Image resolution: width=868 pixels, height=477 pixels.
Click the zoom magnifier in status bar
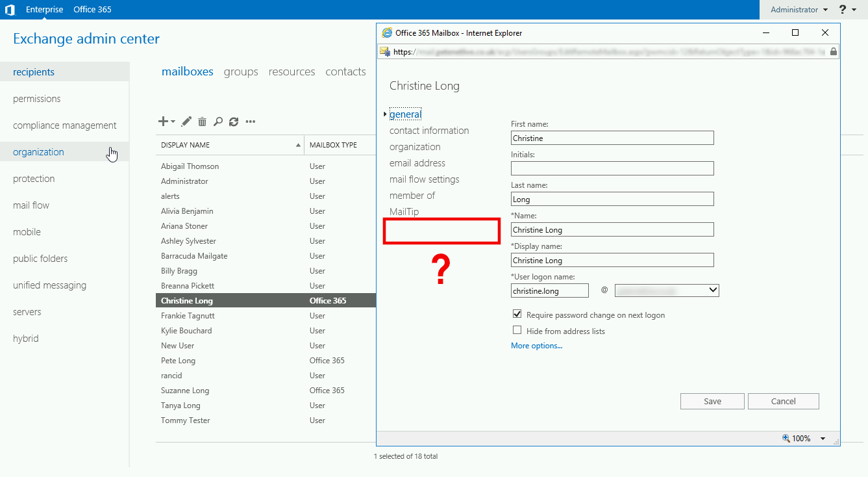pyautogui.click(x=786, y=439)
